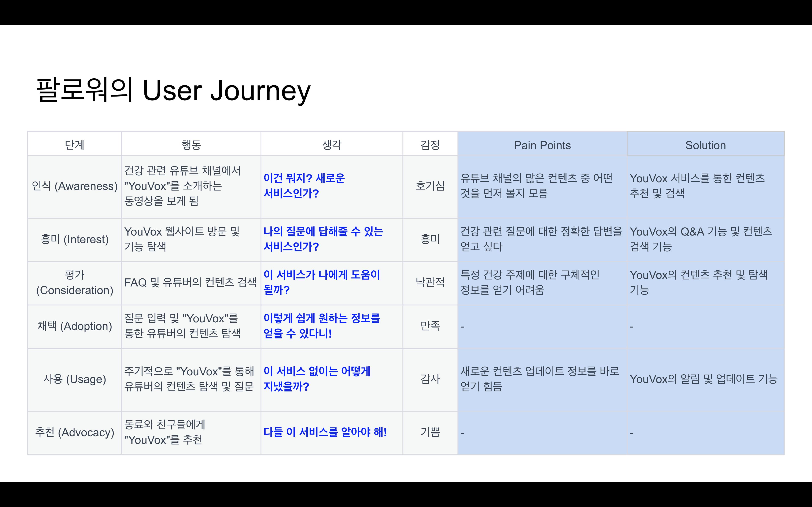Click the 'FAQ 및 유튜버의 컨텐츠 검색' cell
Image resolution: width=812 pixels, height=507 pixels.
pyautogui.click(x=191, y=283)
